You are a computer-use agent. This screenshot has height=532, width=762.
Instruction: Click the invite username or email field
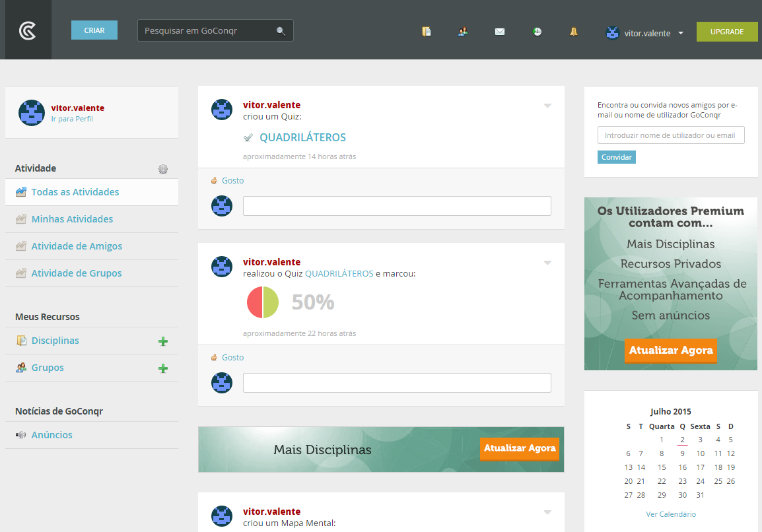pyautogui.click(x=671, y=135)
